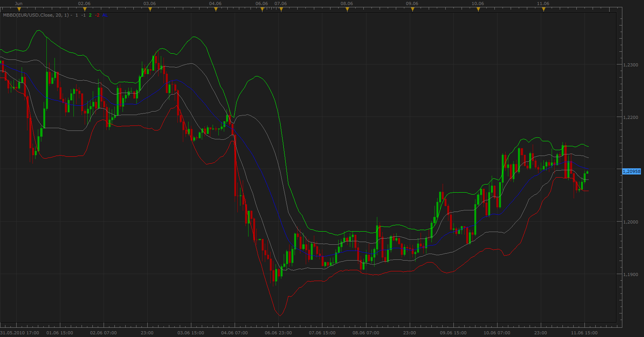Click the MBBD(EUR/USD.Close, 20, 1) indicator label

36,15
